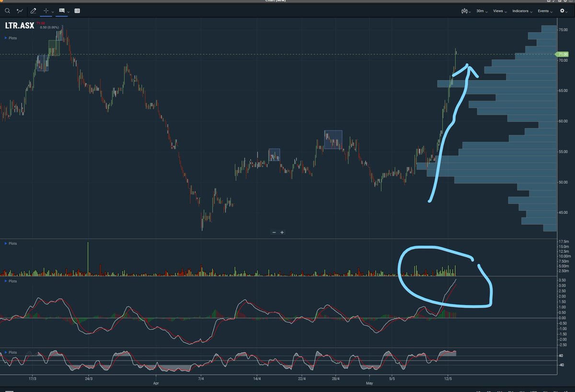Click the 3.50 MACD axis label
This screenshot has width=575, height=392.
(563, 280)
